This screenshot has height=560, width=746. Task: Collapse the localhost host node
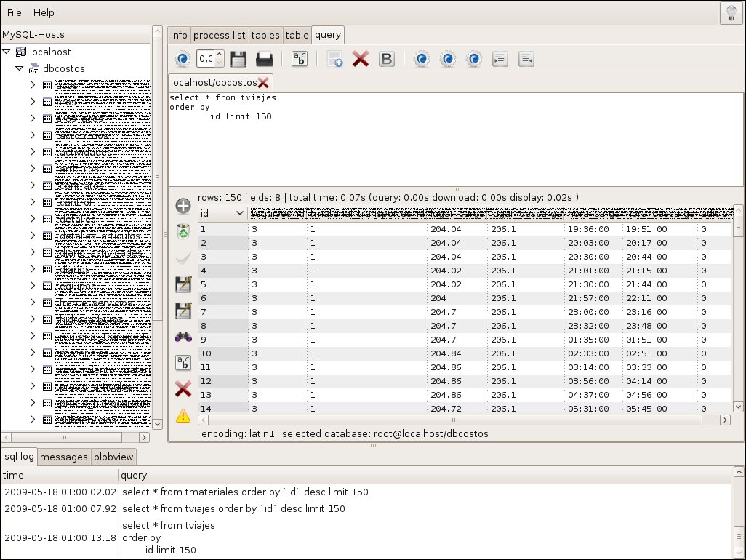point(7,52)
